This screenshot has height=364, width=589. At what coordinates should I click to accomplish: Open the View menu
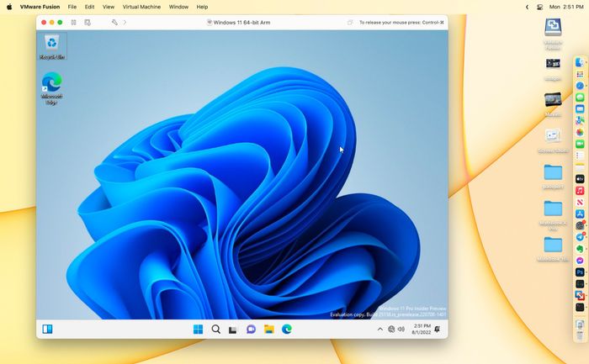tap(109, 7)
